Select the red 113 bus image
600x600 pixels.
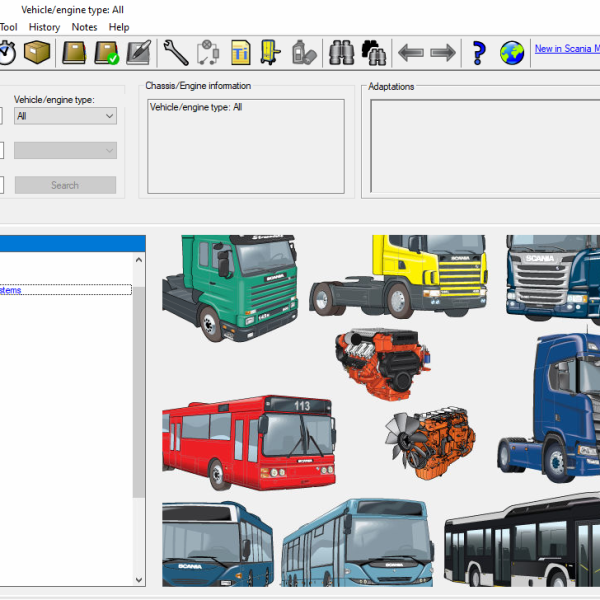tap(249, 443)
